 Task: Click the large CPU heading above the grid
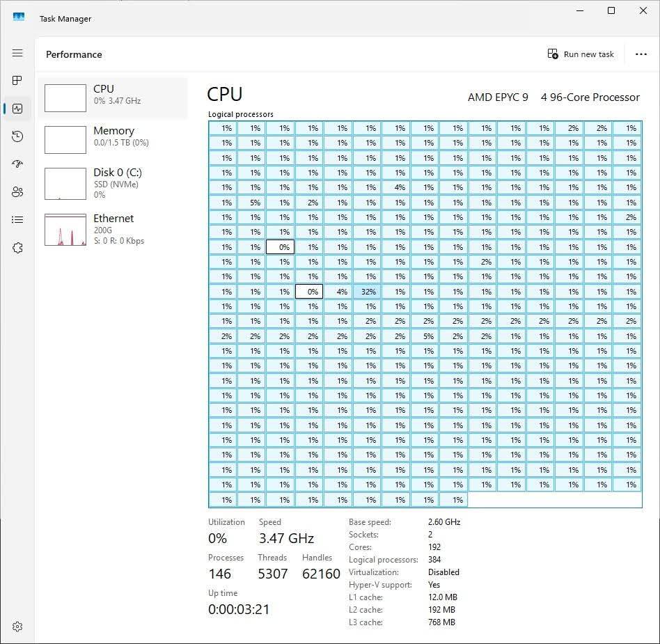click(x=225, y=94)
